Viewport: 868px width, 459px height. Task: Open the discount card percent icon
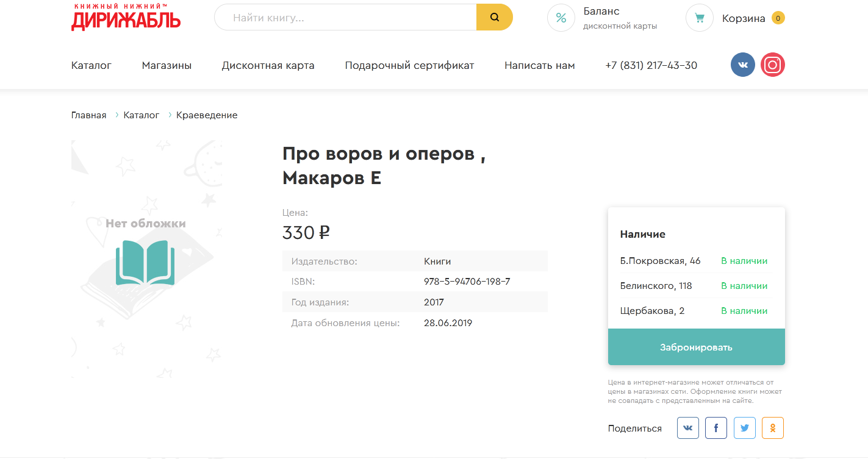coord(561,18)
